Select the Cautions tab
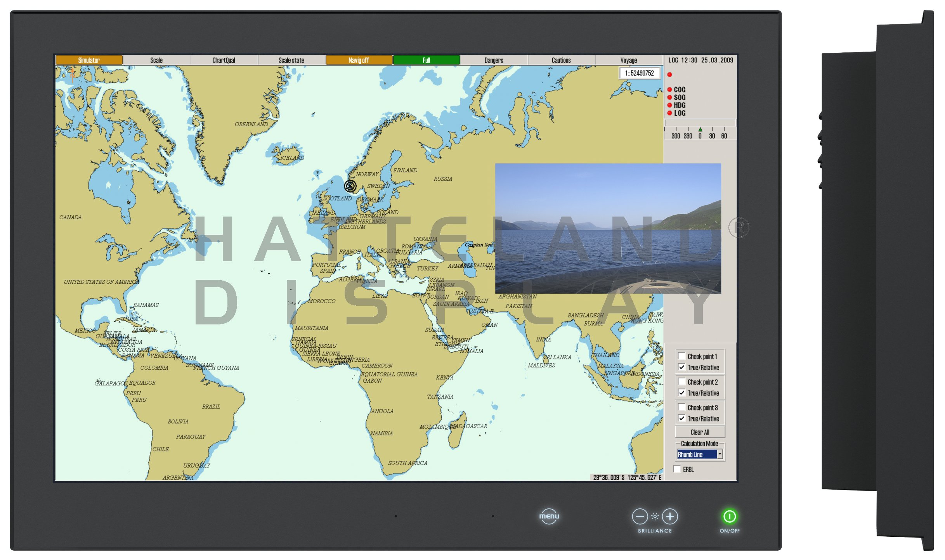 [x=561, y=60]
